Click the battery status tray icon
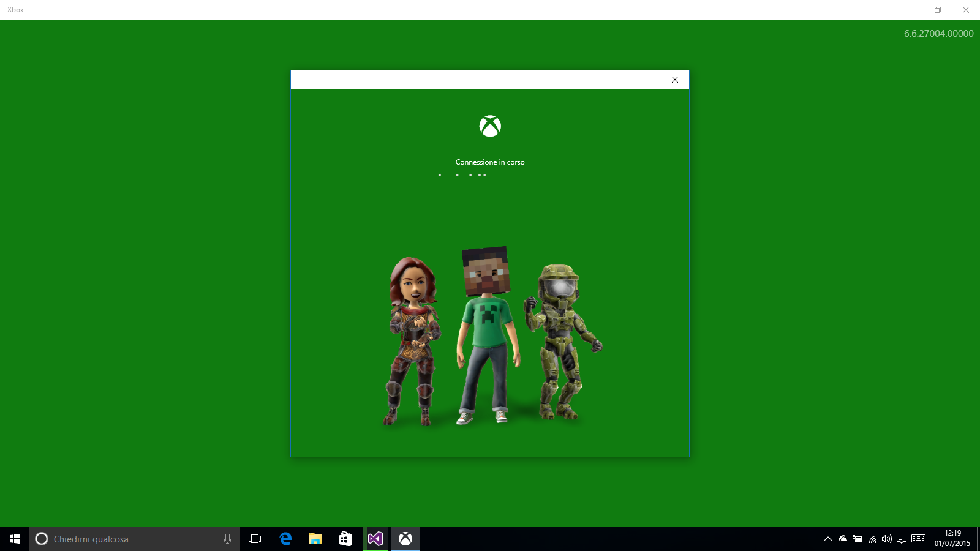This screenshot has width=980, height=551. click(x=858, y=539)
